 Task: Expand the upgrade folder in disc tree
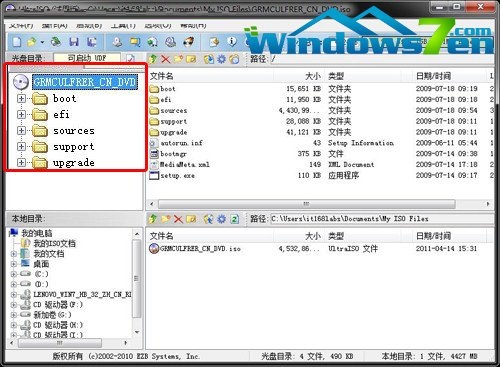click(x=21, y=162)
